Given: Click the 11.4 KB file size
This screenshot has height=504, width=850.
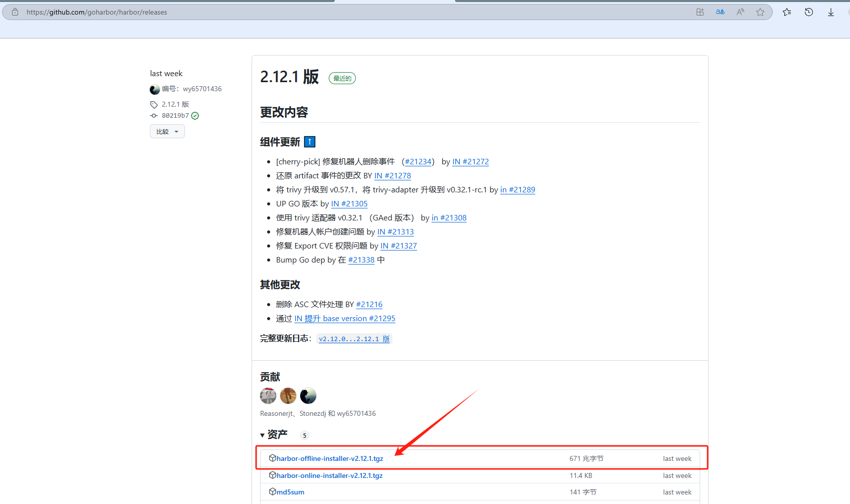Looking at the screenshot, I should pos(581,475).
